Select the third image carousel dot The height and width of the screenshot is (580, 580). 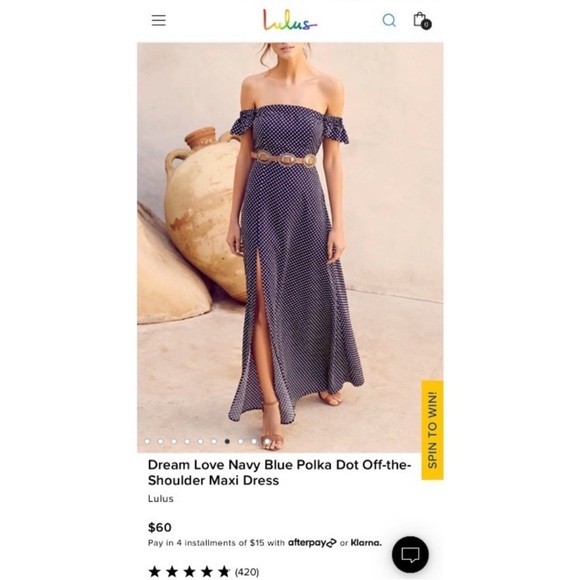click(x=174, y=441)
